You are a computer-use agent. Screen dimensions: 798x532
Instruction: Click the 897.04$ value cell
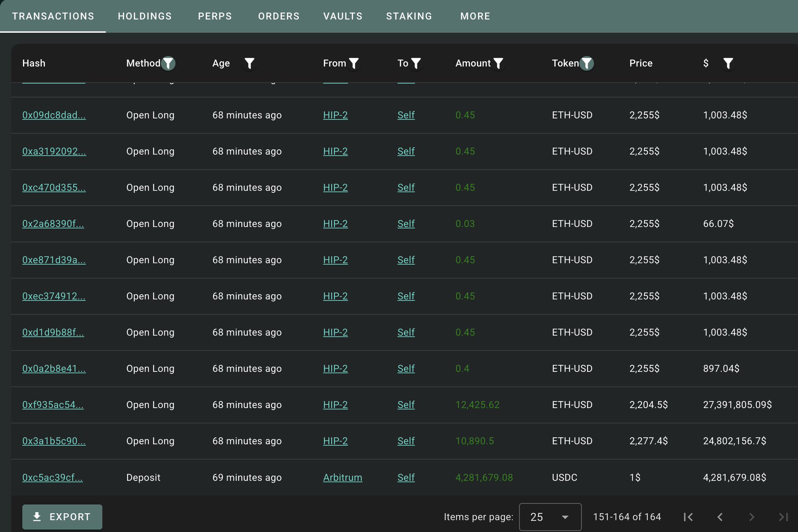tap(721, 369)
